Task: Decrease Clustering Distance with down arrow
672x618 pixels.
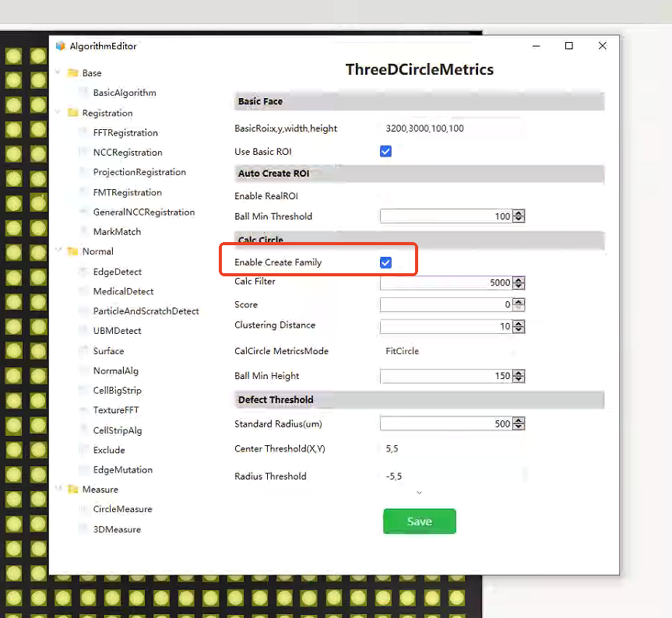Action: 519,329
